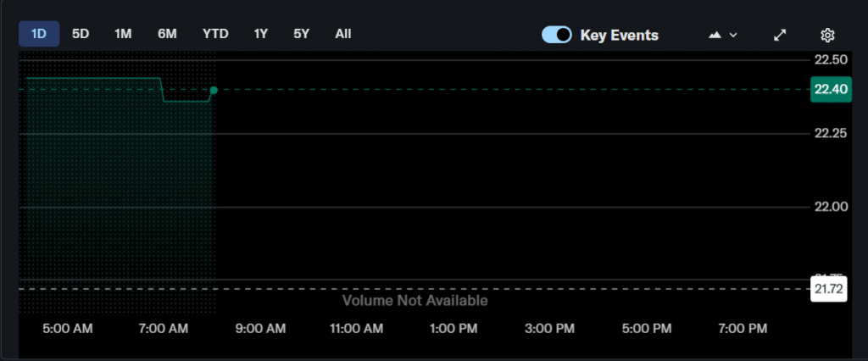The width and height of the screenshot is (868, 361).
Task: Click the Key Events label text
Action: pos(619,35)
